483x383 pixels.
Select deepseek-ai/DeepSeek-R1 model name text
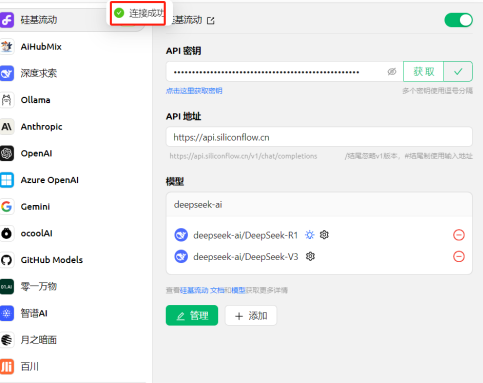click(246, 235)
